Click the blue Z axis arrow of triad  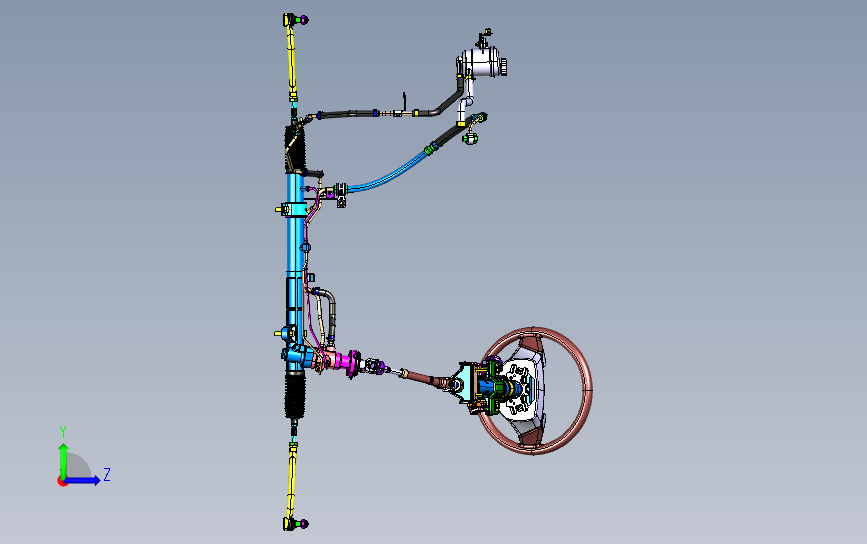(x=83, y=480)
